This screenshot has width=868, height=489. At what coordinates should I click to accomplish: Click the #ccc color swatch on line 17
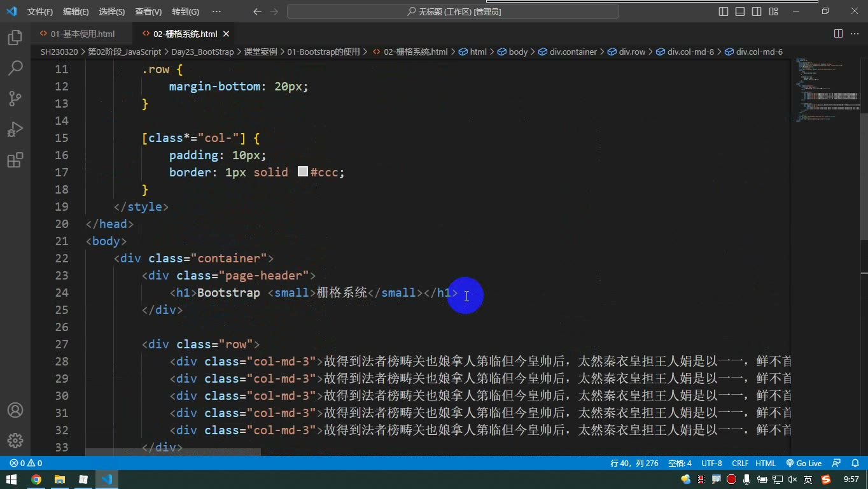pos(303,171)
